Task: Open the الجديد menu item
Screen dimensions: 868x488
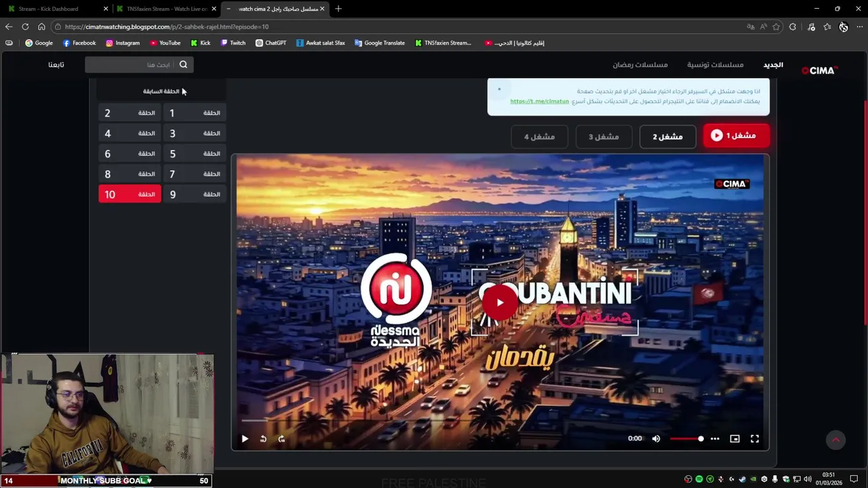Action: [x=773, y=64]
